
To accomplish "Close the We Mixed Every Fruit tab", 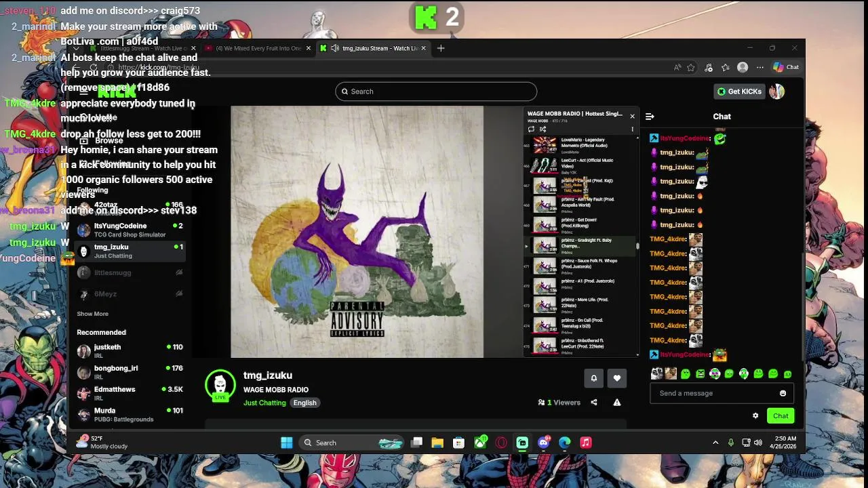I will click(309, 48).
